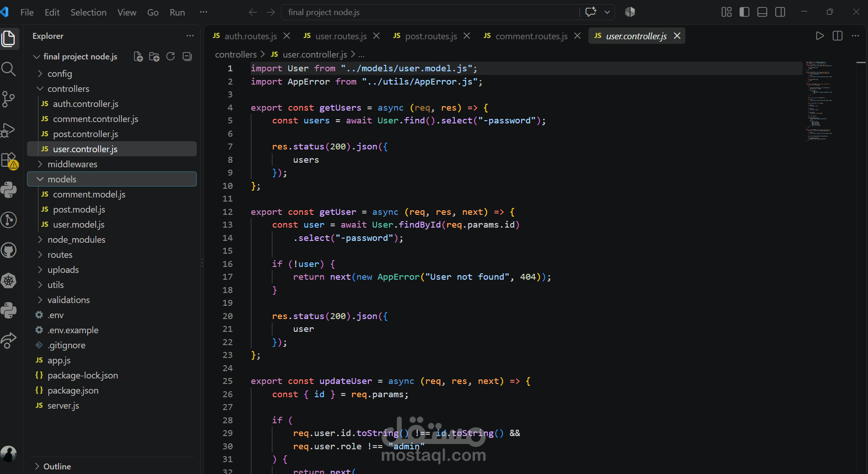Toggle secondary side bar visibility

[x=780, y=12]
